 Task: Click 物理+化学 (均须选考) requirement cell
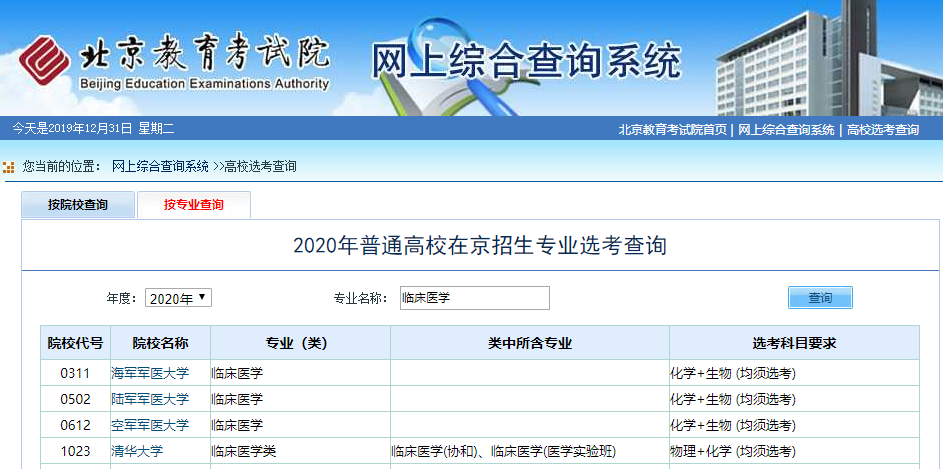pyautogui.click(x=794, y=451)
